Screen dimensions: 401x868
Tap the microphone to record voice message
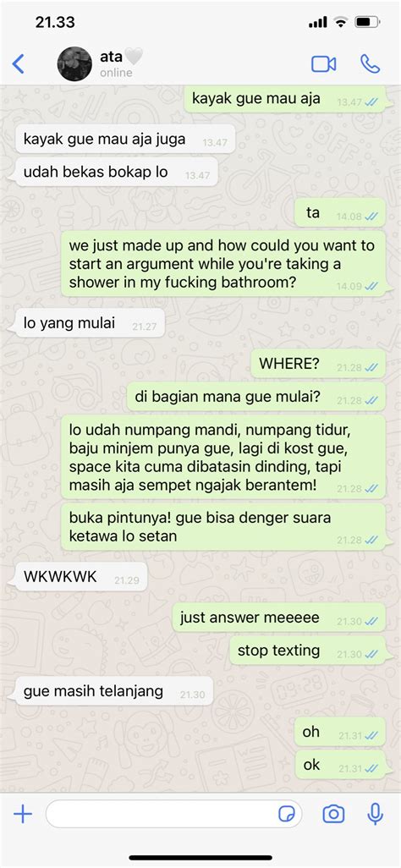[x=375, y=814]
